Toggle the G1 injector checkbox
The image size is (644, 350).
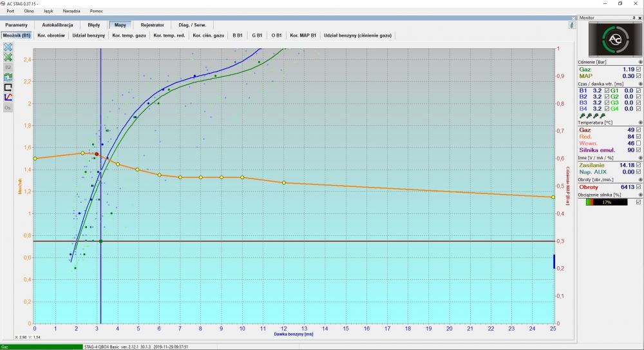638,90
